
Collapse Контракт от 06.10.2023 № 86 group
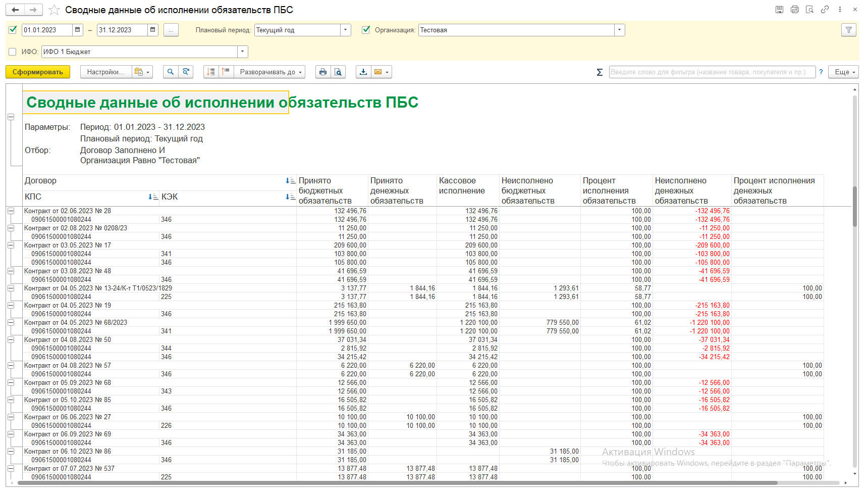pos(11,452)
